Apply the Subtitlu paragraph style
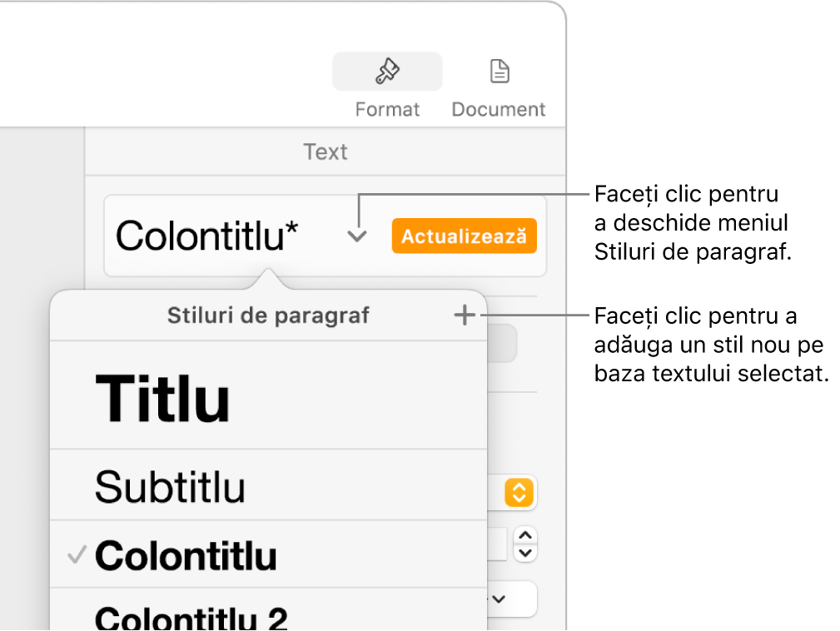The image size is (840, 631). tap(268, 484)
